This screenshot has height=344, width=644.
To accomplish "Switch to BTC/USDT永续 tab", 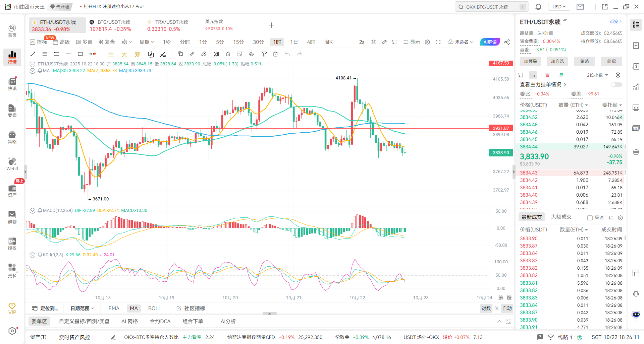I will [x=111, y=25].
